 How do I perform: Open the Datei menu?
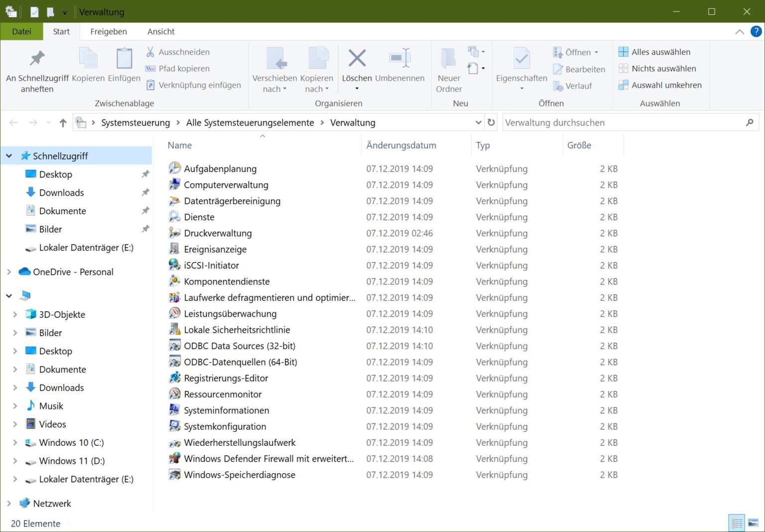coord(22,31)
